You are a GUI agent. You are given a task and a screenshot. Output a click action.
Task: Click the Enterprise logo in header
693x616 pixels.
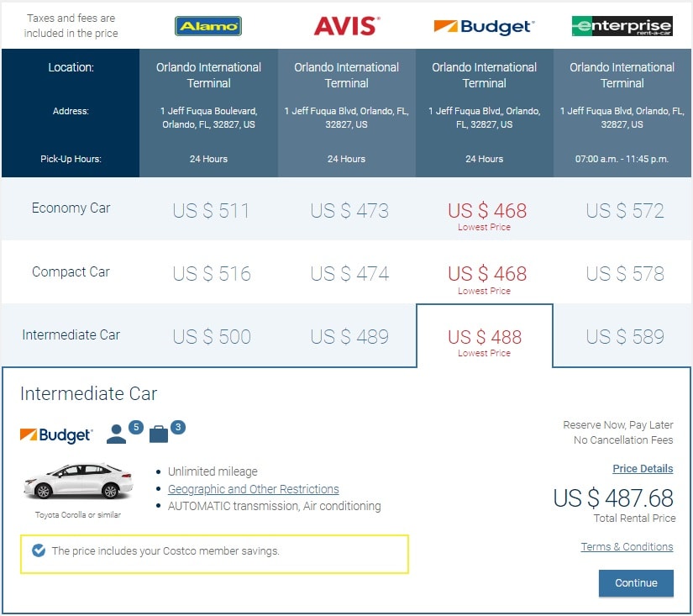coord(622,26)
